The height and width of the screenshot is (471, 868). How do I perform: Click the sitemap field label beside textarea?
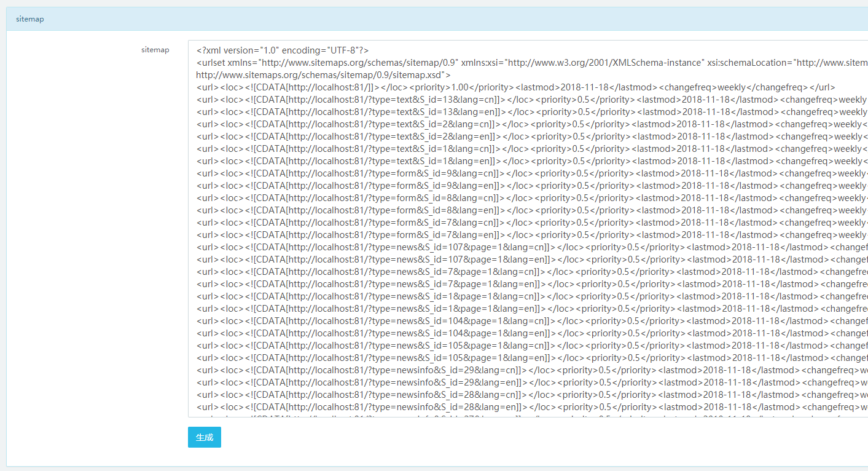(x=155, y=50)
